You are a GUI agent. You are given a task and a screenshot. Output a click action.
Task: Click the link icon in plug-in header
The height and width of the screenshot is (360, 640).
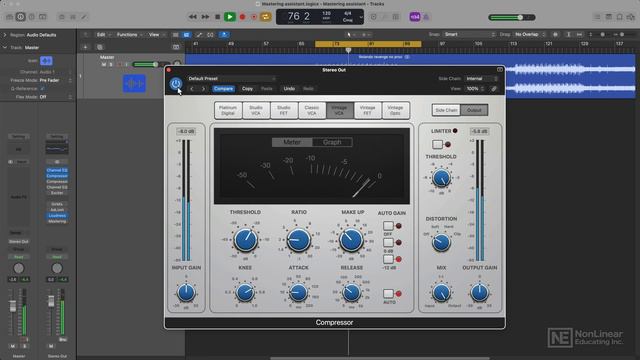click(x=494, y=89)
